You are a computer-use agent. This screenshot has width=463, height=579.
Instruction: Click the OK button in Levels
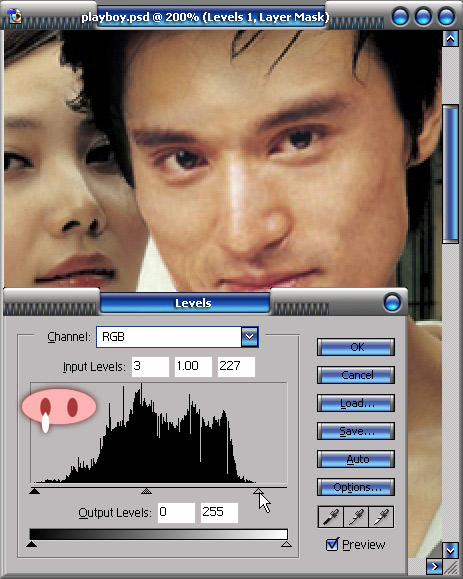[356, 347]
